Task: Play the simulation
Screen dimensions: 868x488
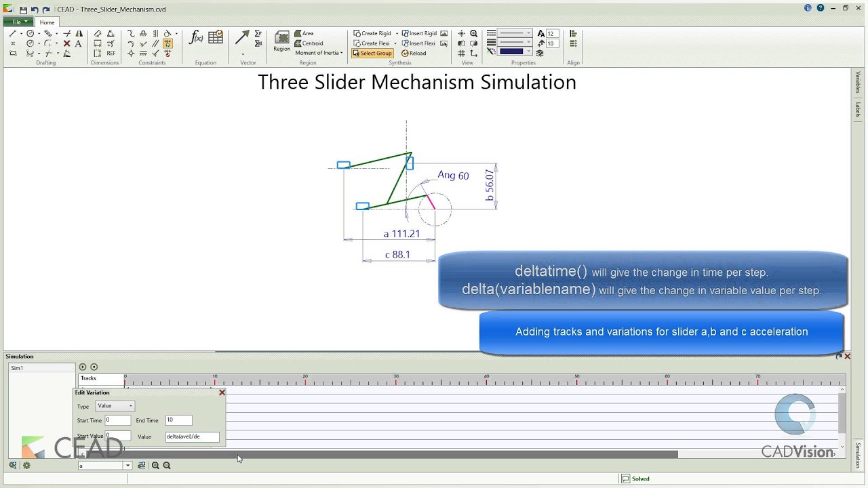Action: 83,367
